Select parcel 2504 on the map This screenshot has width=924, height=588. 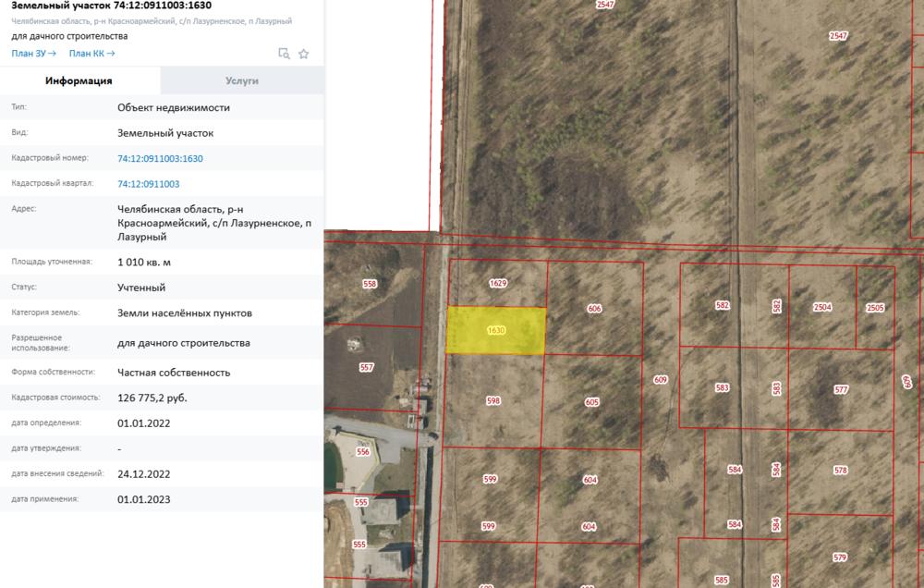822,307
